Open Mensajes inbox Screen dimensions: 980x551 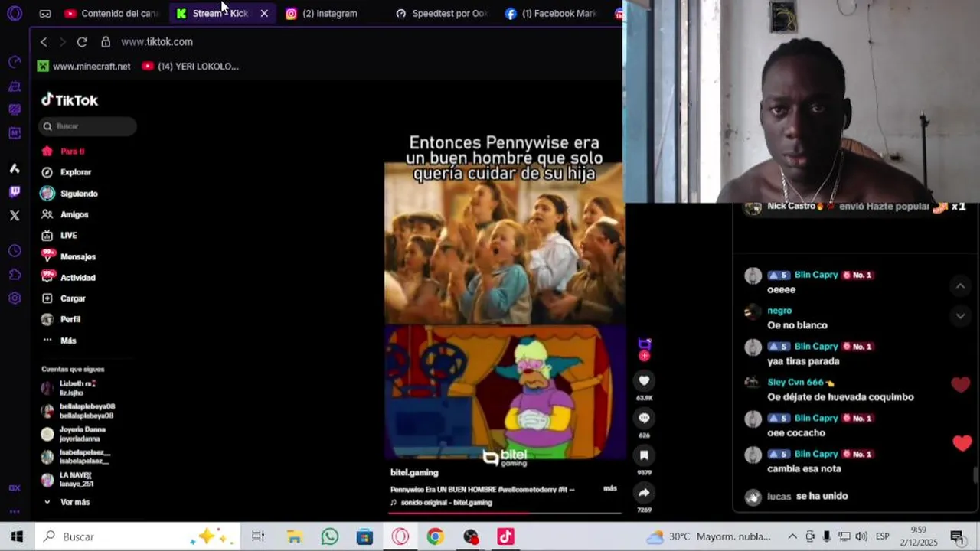pyautogui.click(x=69, y=256)
